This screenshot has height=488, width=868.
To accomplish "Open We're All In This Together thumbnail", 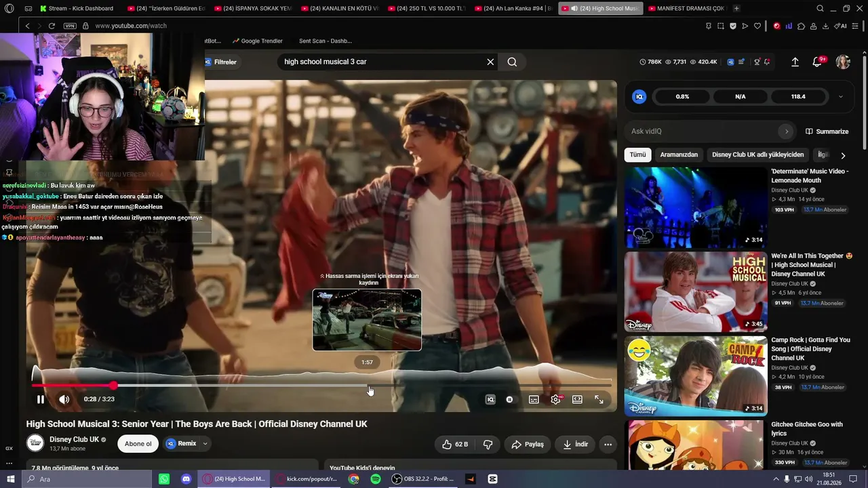I will pyautogui.click(x=696, y=292).
